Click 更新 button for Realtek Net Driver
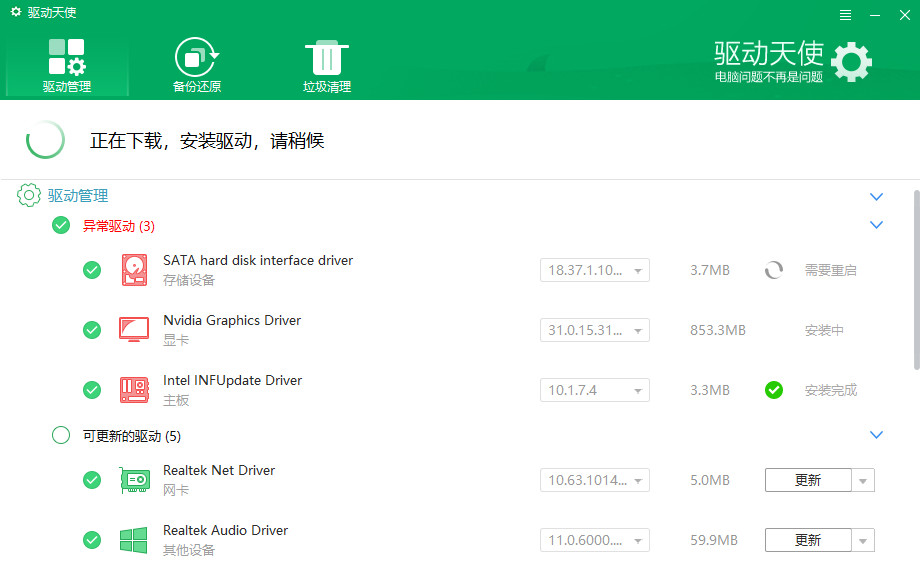Image resolution: width=920 pixels, height=580 pixels. tap(808, 481)
